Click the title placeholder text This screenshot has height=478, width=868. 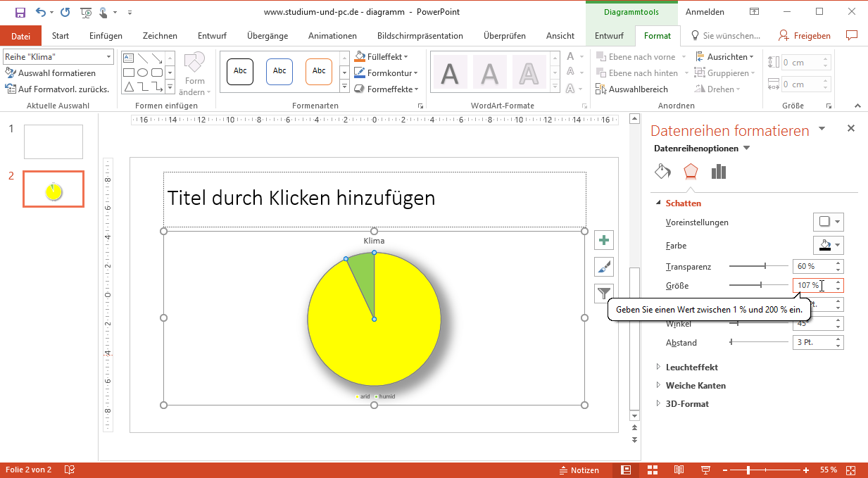[301, 198]
